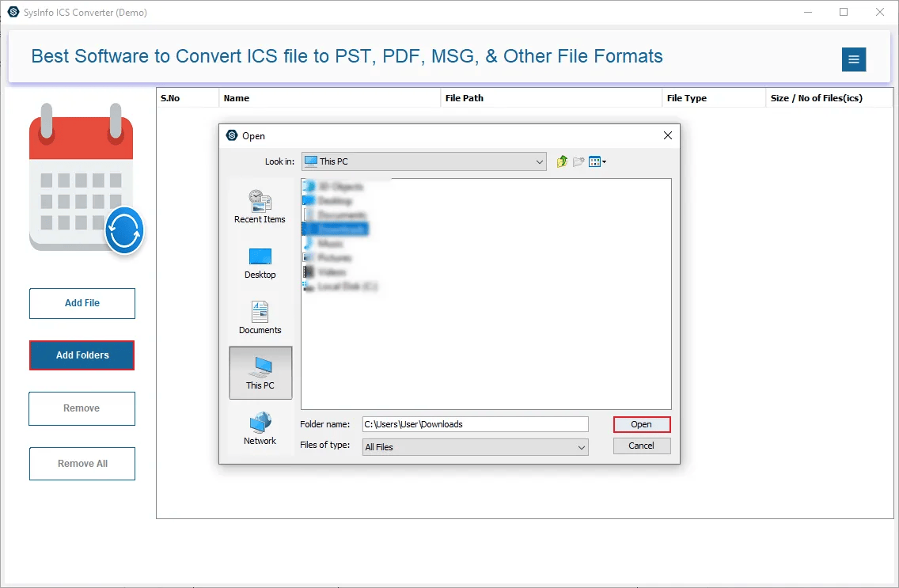Click the Remove button
Viewport: 899px width, 588px height.
pyautogui.click(x=82, y=408)
